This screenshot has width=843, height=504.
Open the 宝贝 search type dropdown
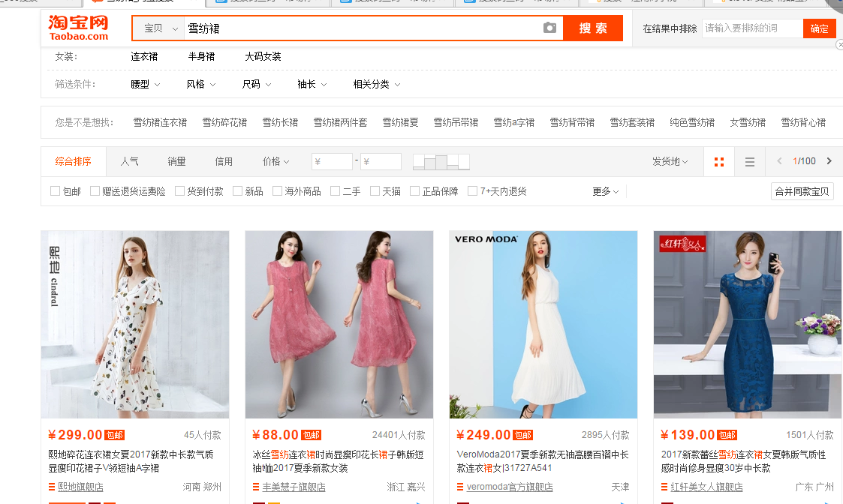coord(161,28)
